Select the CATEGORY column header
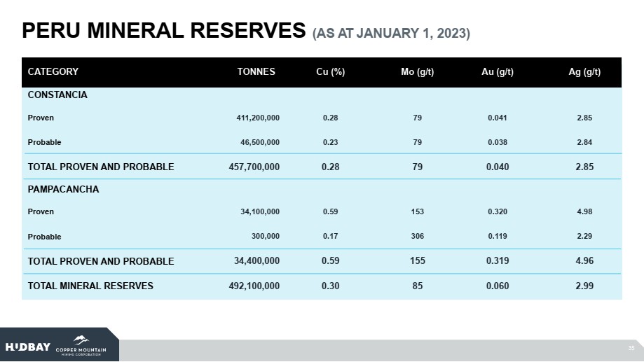The height and width of the screenshot is (362, 644). pyautogui.click(x=53, y=71)
